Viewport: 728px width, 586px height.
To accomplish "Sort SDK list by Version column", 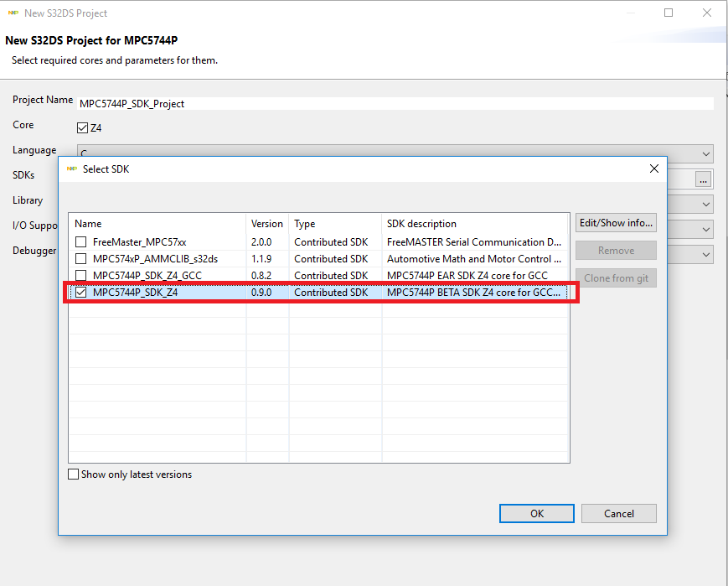I will click(x=267, y=224).
